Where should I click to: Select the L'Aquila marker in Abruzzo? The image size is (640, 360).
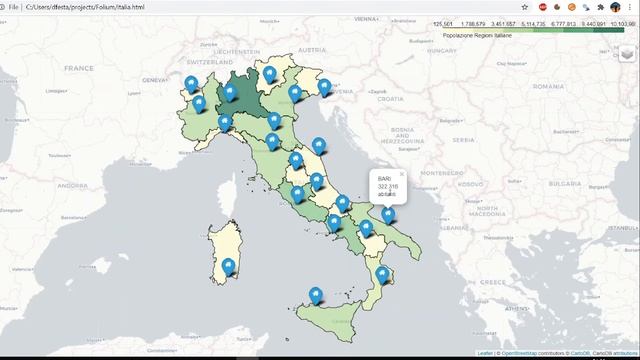tap(317, 181)
